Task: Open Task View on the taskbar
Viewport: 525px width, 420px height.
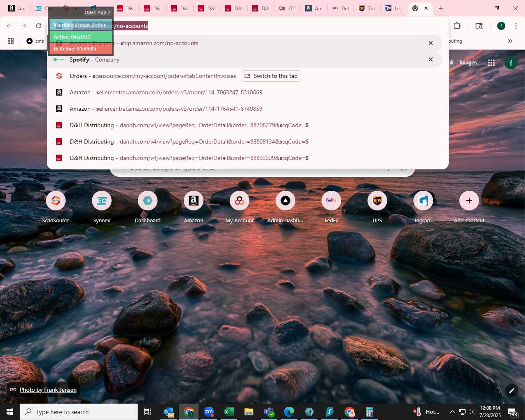Action: pyautogui.click(x=148, y=412)
